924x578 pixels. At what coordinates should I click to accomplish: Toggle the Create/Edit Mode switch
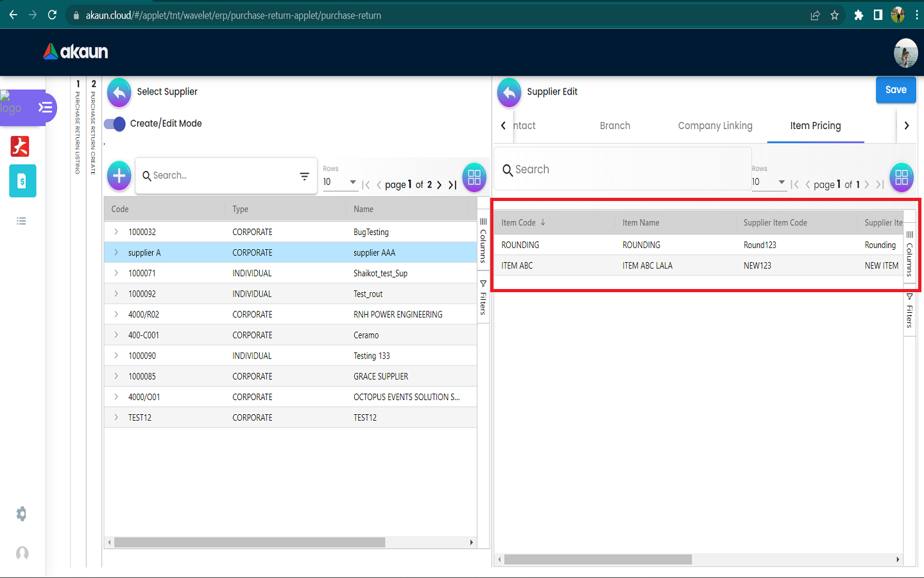click(x=115, y=124)
